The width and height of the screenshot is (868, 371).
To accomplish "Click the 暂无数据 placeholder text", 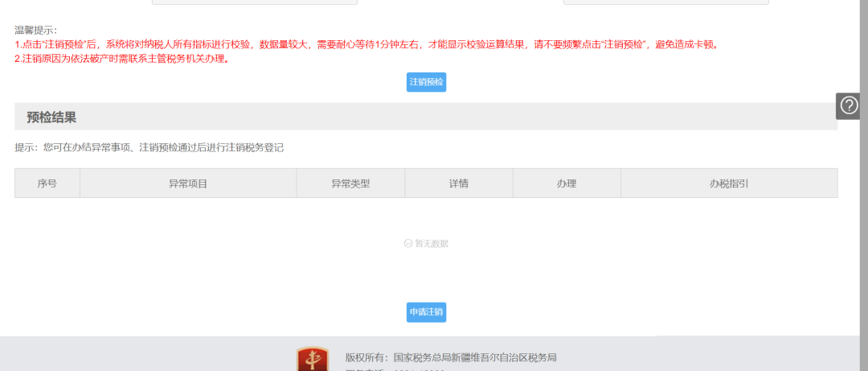I will pyautogui.click(x=432, y=243).
